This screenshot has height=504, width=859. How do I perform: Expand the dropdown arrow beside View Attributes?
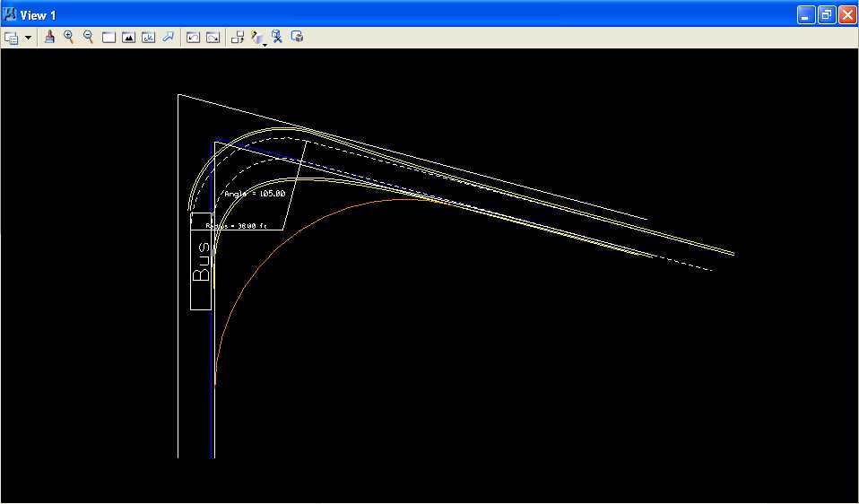(28, 38)
